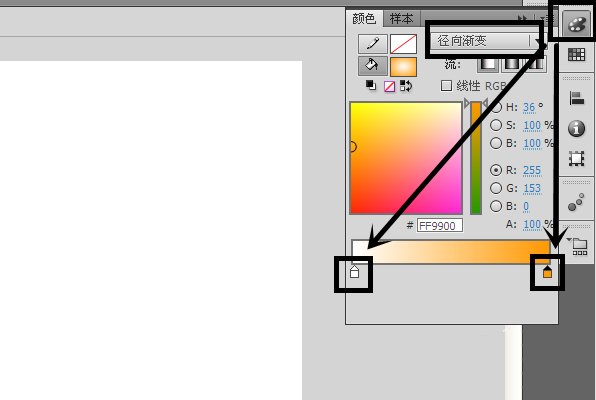Click the gradient preview bar
Screen dimensions: 596x400
[x=451, y=252]
